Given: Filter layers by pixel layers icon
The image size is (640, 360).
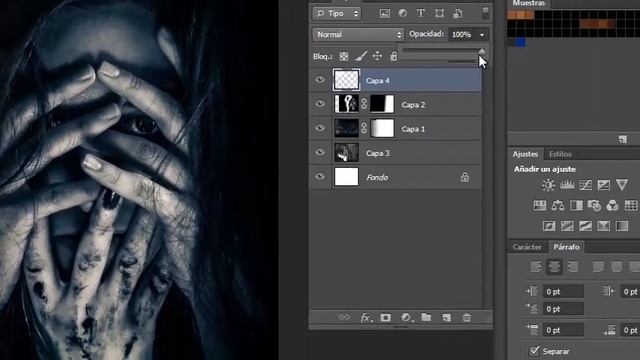Looking at the screenshot, I should point(384,13).
